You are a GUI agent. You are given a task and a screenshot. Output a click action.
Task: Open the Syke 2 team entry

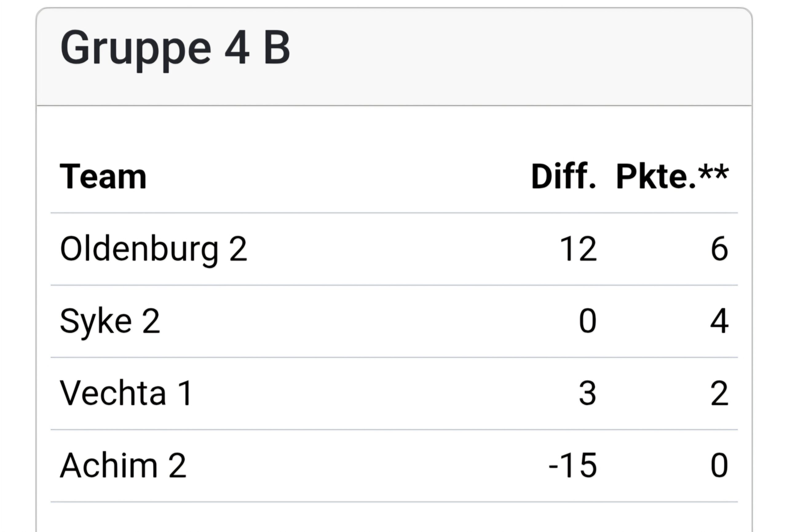[x=110, y=321]
